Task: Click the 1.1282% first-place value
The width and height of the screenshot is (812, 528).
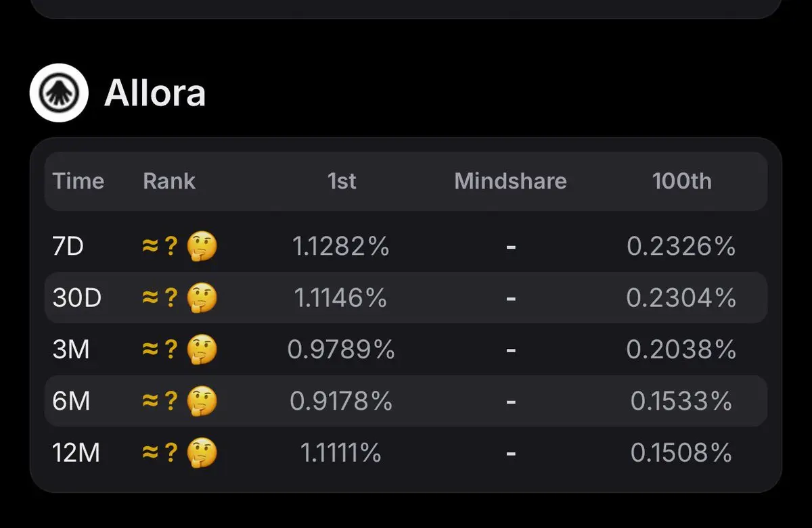Action: 341,247
